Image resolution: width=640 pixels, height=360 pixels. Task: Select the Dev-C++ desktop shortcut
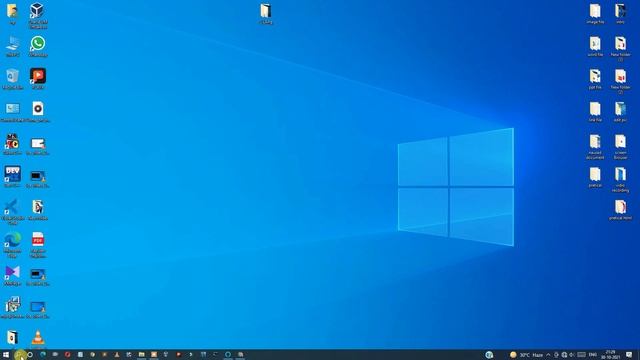pyautogui.click(x=12, y=176)
